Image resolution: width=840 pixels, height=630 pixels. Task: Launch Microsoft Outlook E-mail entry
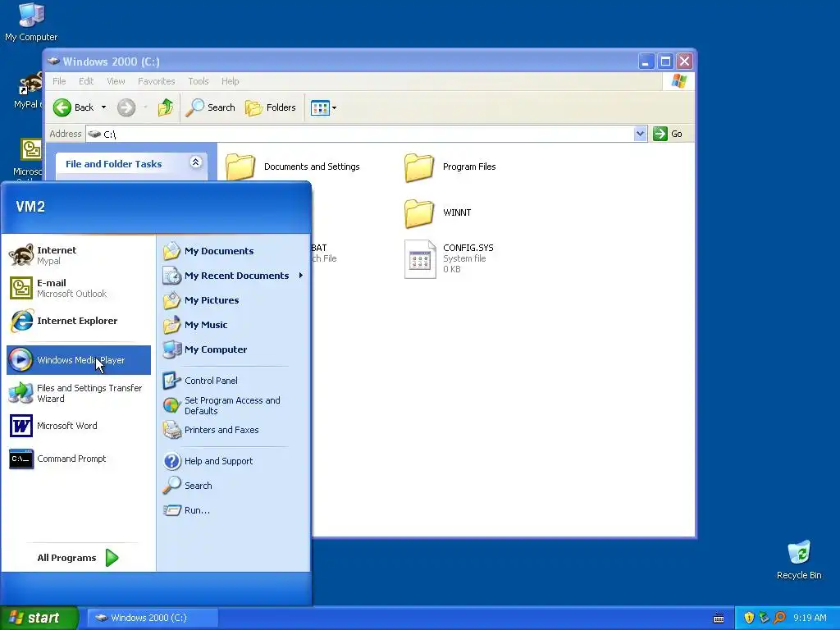coord(79,288)
